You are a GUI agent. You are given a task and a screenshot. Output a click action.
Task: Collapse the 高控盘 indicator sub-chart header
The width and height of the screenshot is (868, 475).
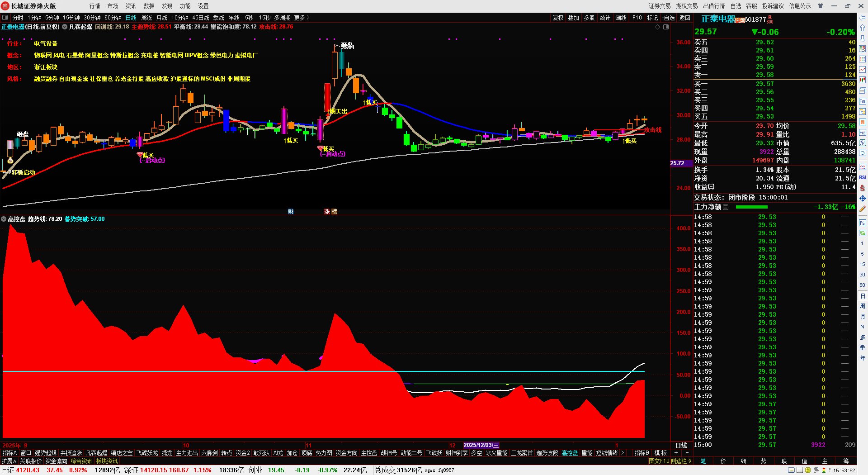tap(4, 219)
